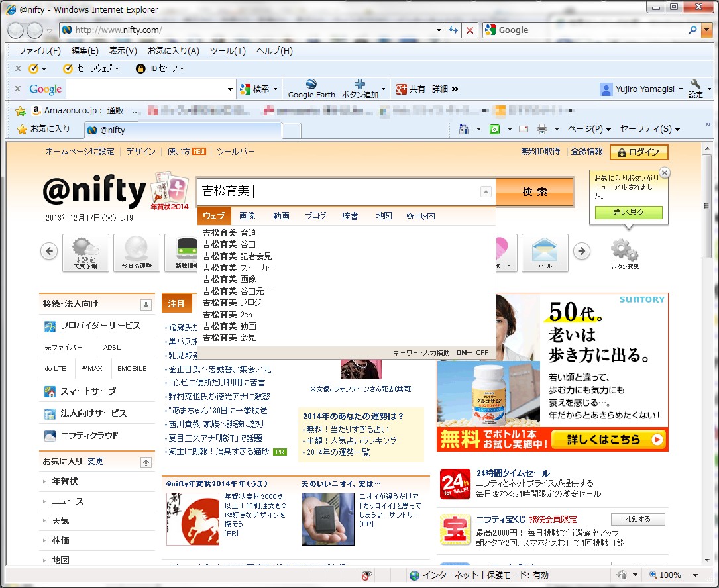Open the zoom level 100% control
The image size is (719, 588).
click(673, 575)
